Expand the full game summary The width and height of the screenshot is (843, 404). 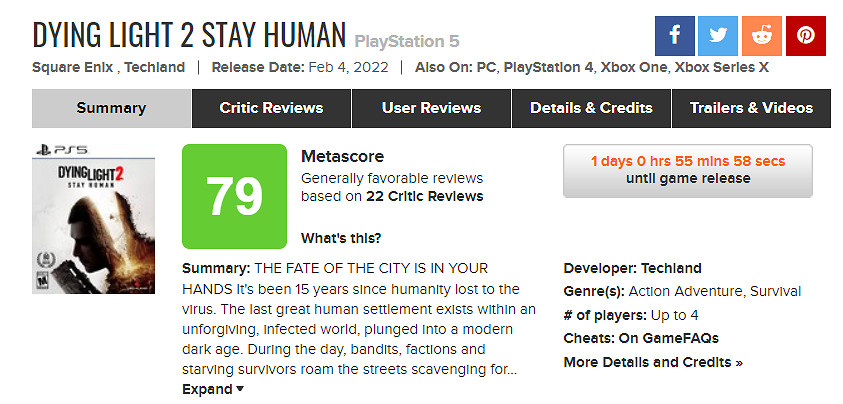(x=212, y=389)
